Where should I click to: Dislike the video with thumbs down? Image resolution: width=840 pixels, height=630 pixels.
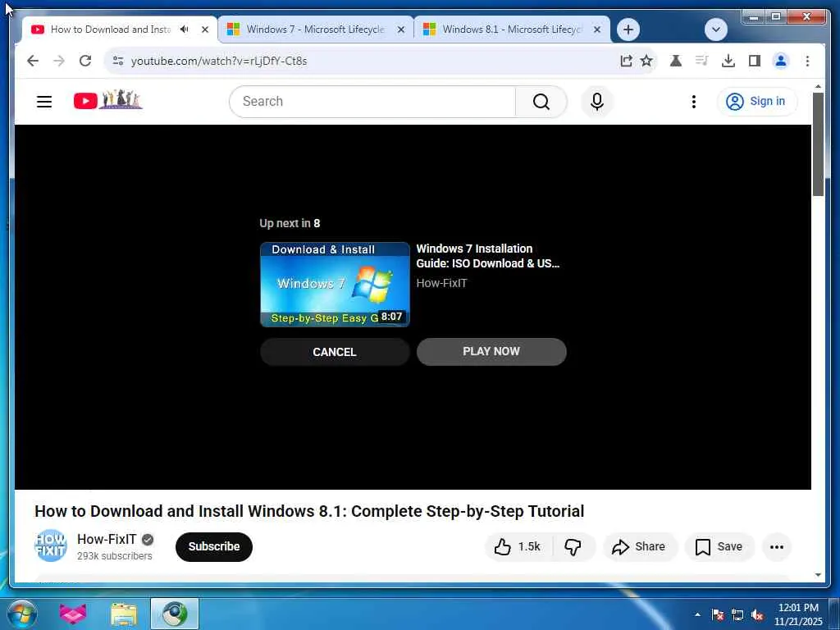[573, 546]
